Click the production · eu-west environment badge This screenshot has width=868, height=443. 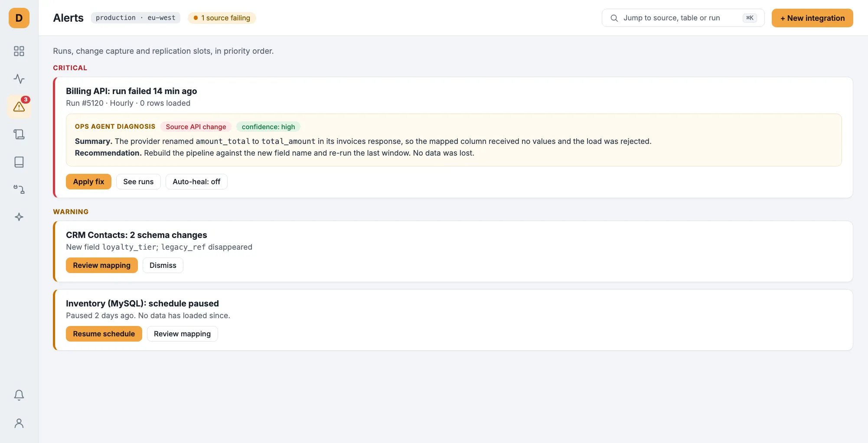pyautogui.click(x=136, y=18)
